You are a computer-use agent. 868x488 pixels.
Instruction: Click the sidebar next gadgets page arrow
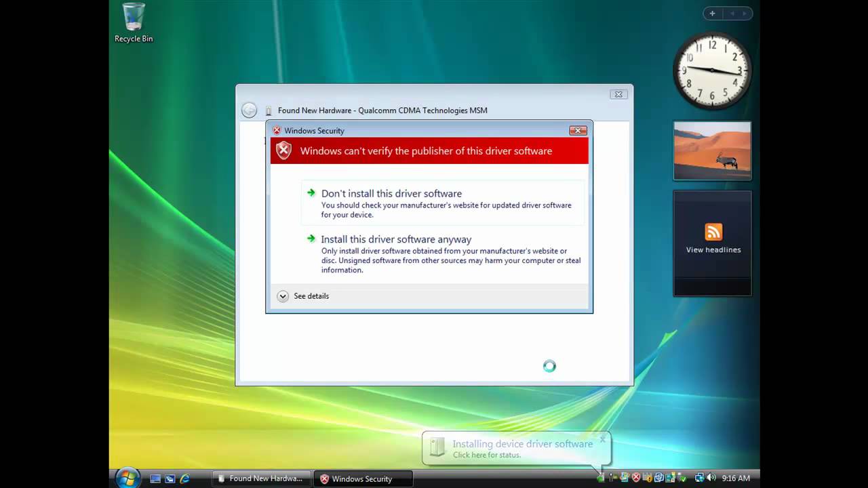click(745, 13)
